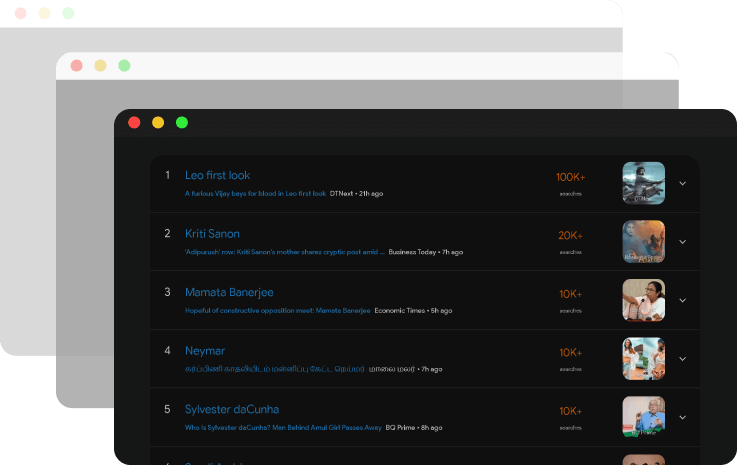Image resolution: width=737 pixels, height=465 pixels.
Task: Click the 'Business Today • 7h ago' source text
Action: pyautogui.click(x=426, y=252)
